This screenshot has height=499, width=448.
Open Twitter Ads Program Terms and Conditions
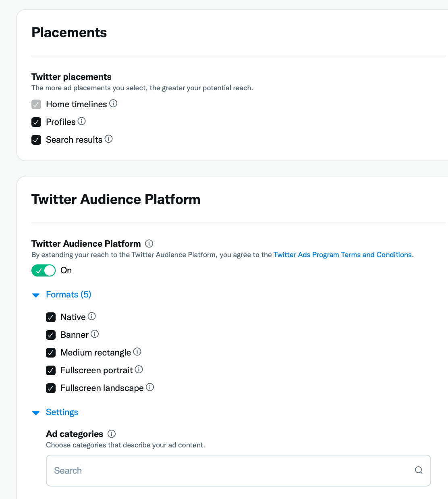tap(342, 254)
